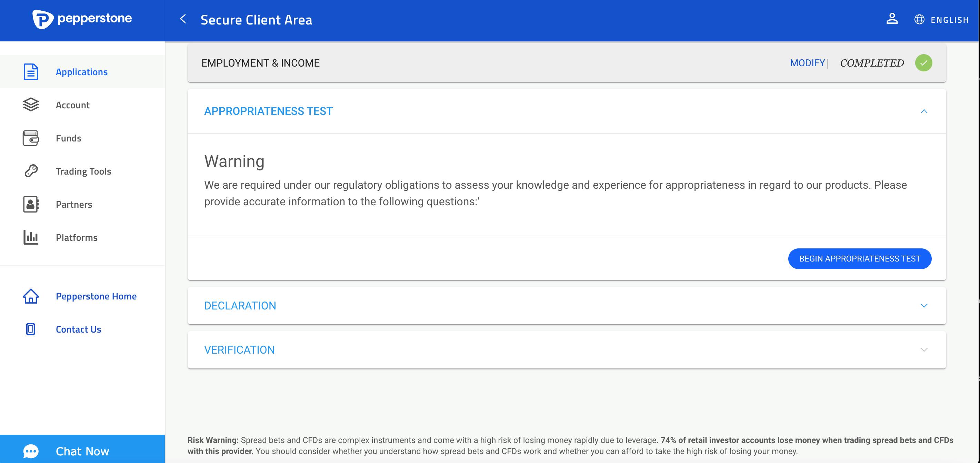
Task: Click the Pepperstone logo
Action: pos(82,19)
